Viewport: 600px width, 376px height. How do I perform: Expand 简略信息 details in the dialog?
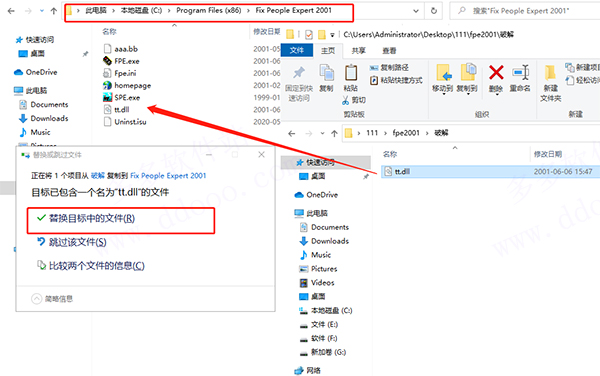(x=52, y=299)
